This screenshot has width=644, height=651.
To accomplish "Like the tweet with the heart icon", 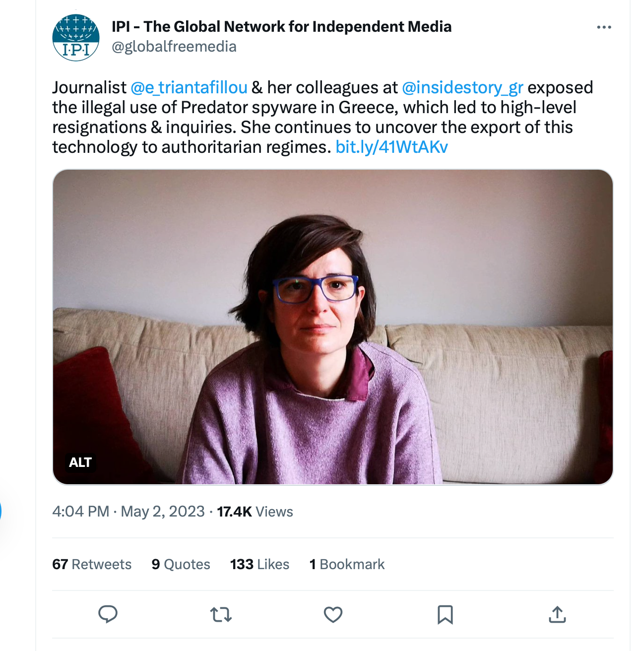I will click(x=333, y=615).
